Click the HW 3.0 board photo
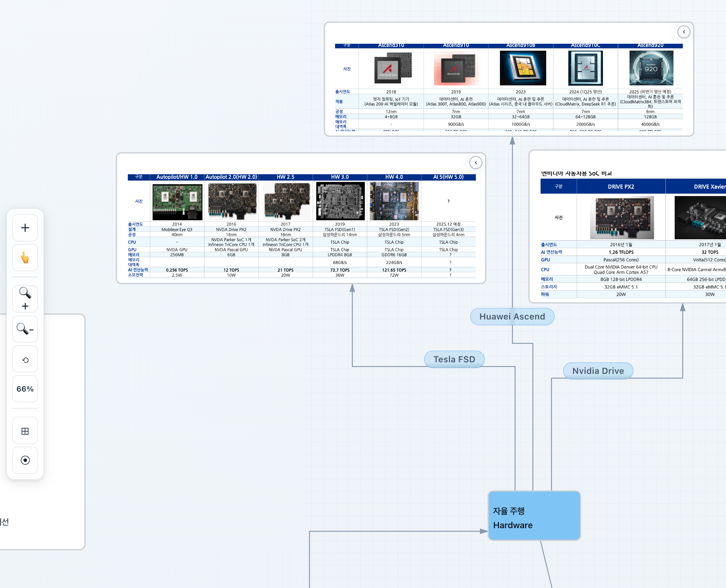This screenshot has width=726, height=588. [x=340, y=201]
